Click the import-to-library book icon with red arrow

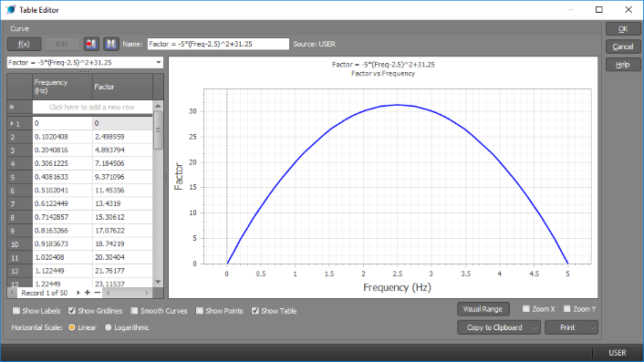91,44
